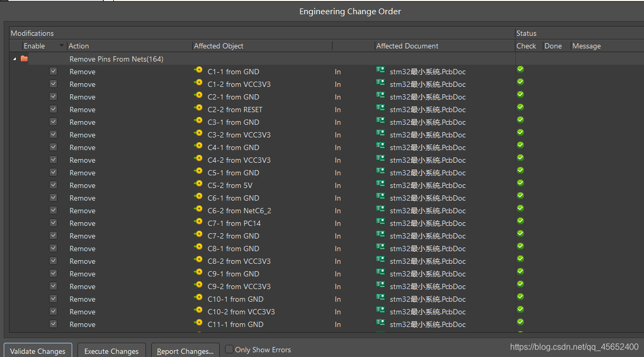This screenshot has width=644, height=357.
Task: Click the Affected Object column header
Action: click(x=218, y=46)
